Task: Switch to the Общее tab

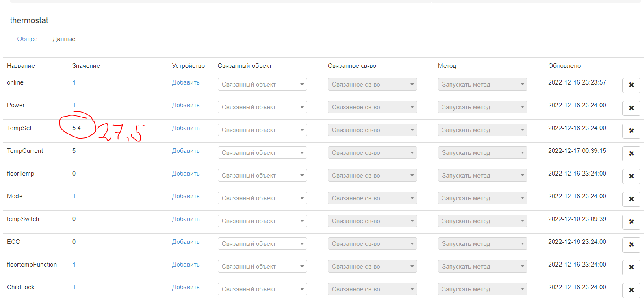Action: click(x=27, y=39)
